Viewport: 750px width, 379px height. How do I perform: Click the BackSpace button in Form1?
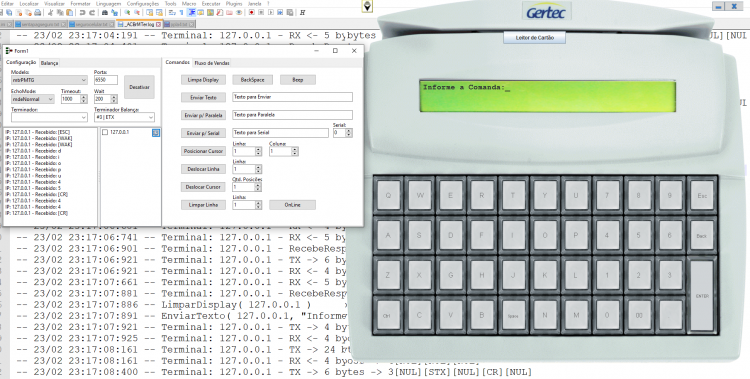(x=252, y=80)
